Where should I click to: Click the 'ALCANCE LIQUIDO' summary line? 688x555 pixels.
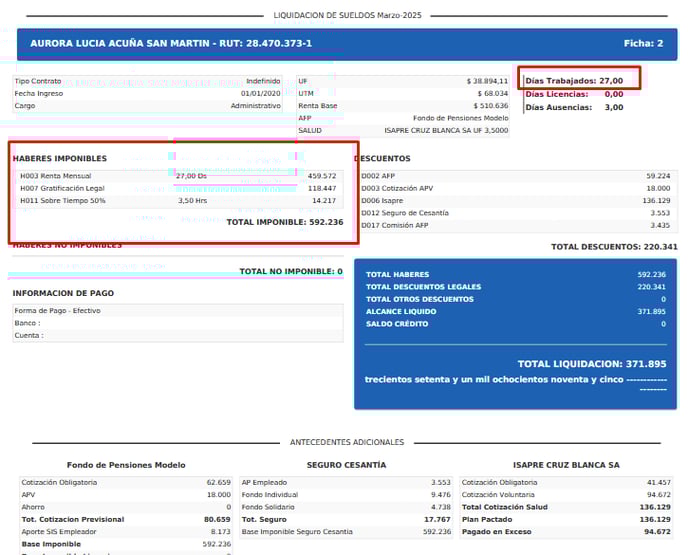[516, 312]
